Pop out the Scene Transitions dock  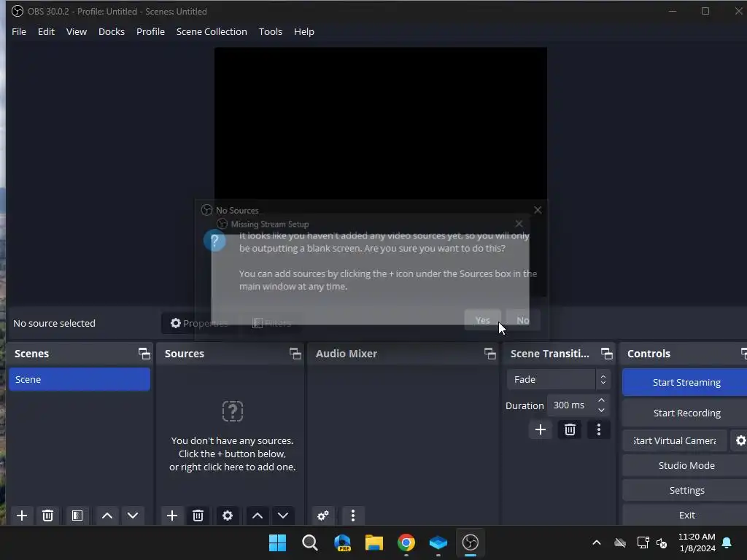606,354
